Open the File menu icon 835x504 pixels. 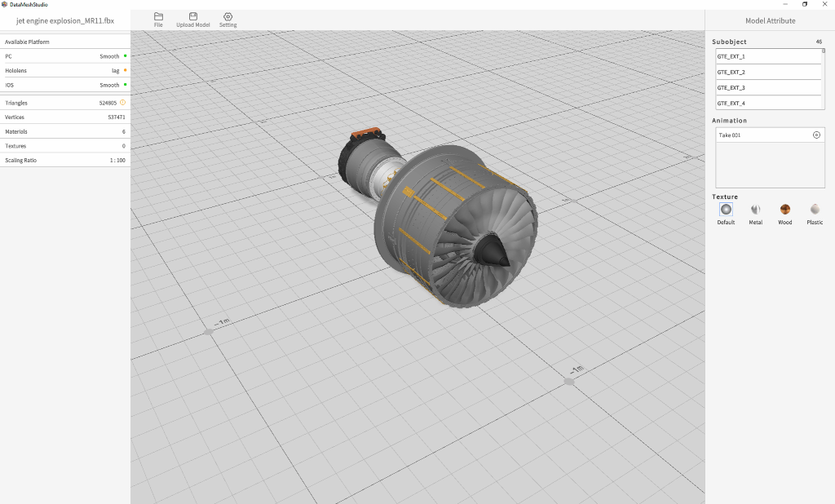pyautogui.click(x=158, y=17)
